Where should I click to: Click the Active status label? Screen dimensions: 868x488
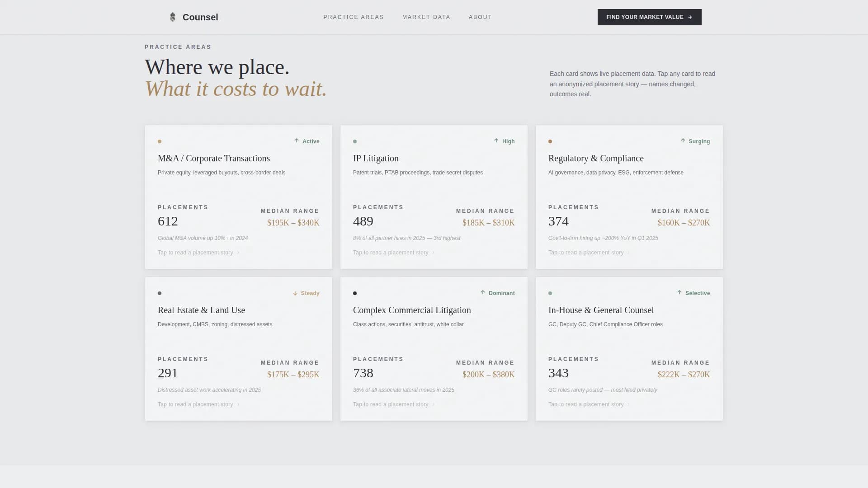point(311,141)
